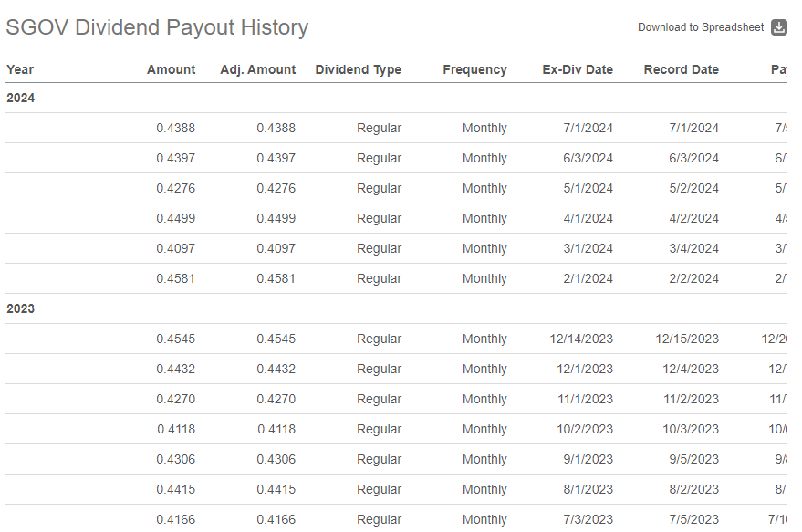Click Monthly in the 6/3/2024 row
The height and width of the screenshot is (532, 802).
[x=484, y=158]
